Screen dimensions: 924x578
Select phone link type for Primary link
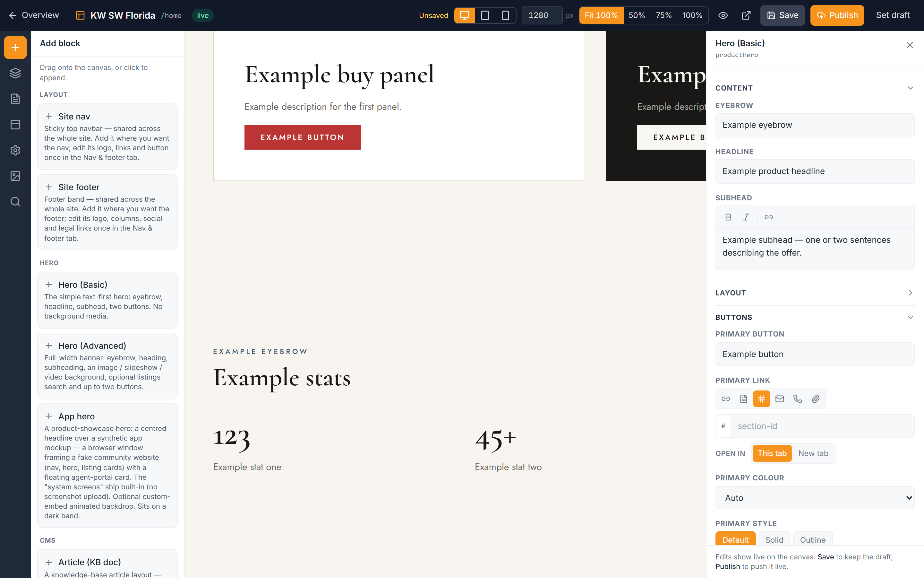(x=798, y=399)
